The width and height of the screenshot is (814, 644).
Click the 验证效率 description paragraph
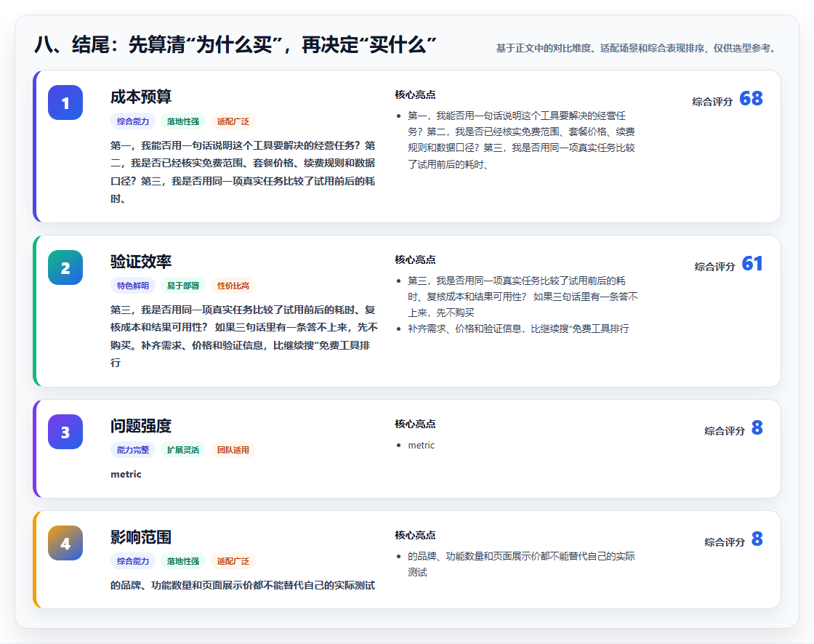[243, 336]
